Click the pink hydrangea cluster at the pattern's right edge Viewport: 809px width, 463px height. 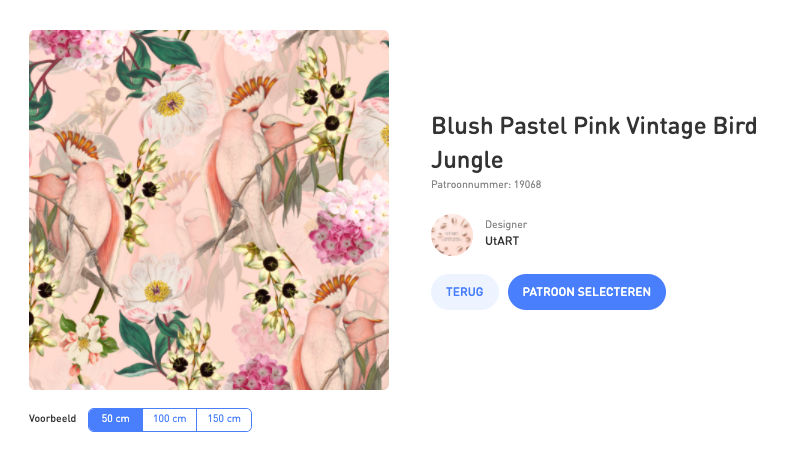coord(345,225)
